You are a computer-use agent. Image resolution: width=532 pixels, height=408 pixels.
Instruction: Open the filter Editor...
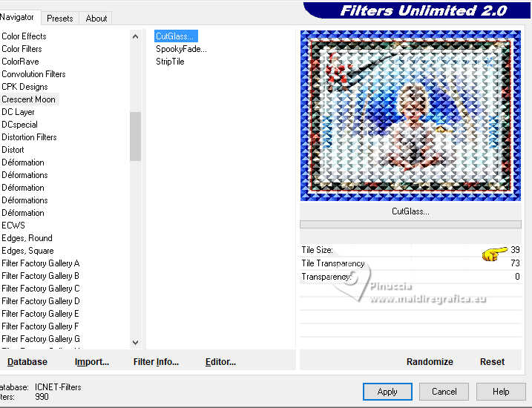(220, 362)
